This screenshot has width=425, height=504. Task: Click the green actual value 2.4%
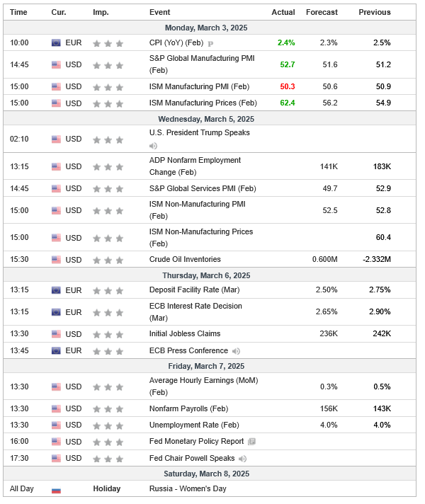pyautogui.click(x=286, y=42)
